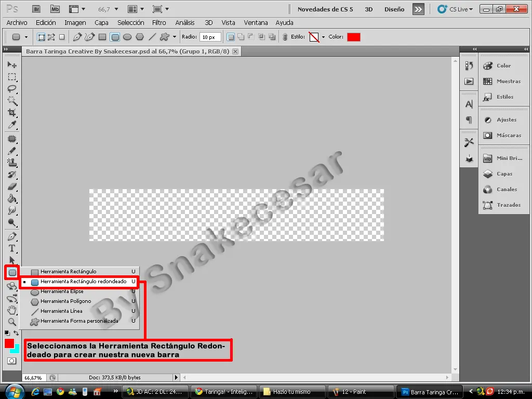Choose the Lasso tool
The height and width of the screenshot is (399, 532).
point(12,89)
